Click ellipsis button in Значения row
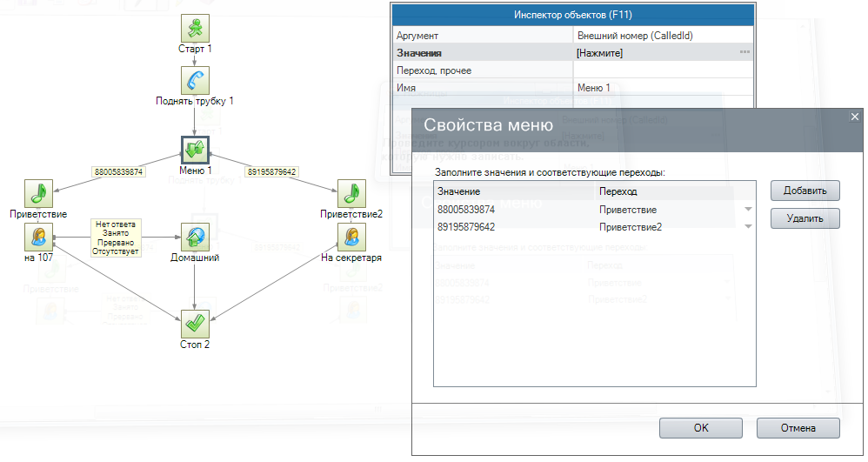The image size is (868, 462). coord(744,53)
